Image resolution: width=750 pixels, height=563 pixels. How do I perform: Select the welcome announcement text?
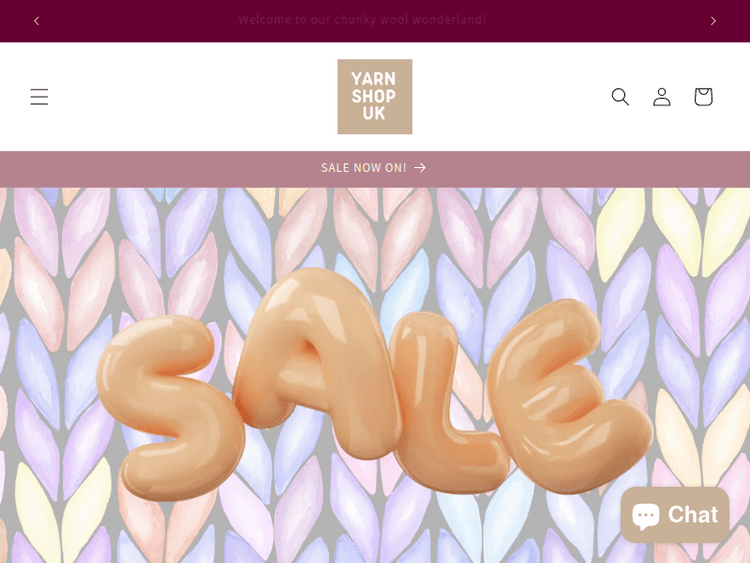pos(362,20)
